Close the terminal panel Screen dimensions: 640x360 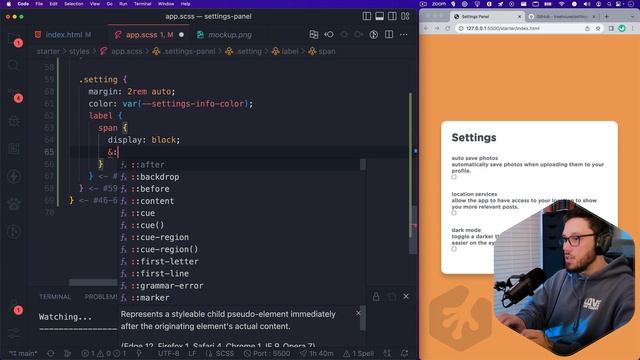click(406, 296)
